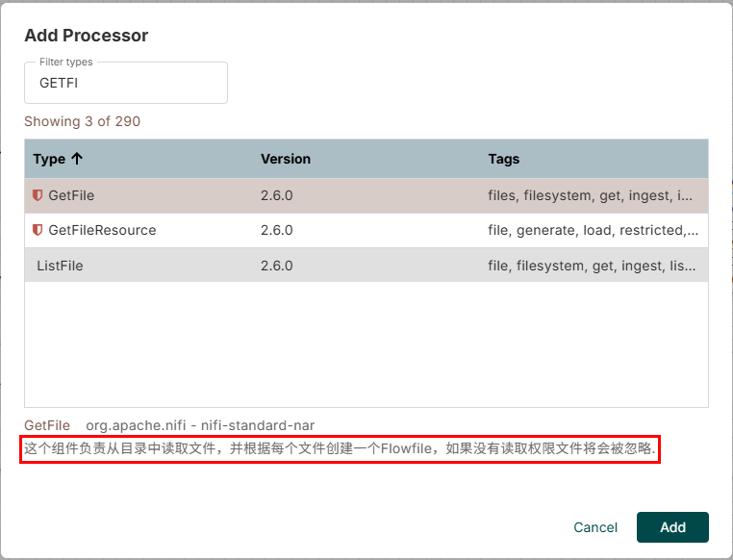Select the ListFile processor row
The width and height of the screenshot is (733, 560).
[x=366, y=265]
